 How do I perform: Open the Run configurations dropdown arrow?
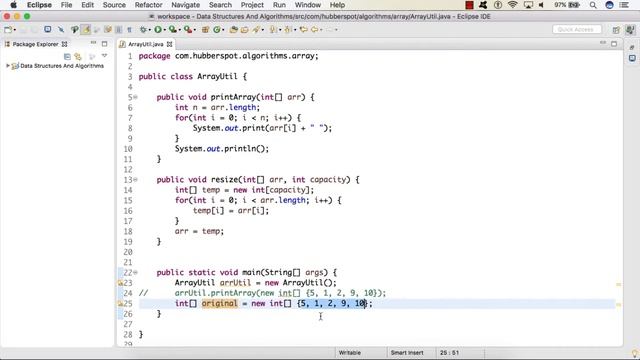tap(164, 30)
